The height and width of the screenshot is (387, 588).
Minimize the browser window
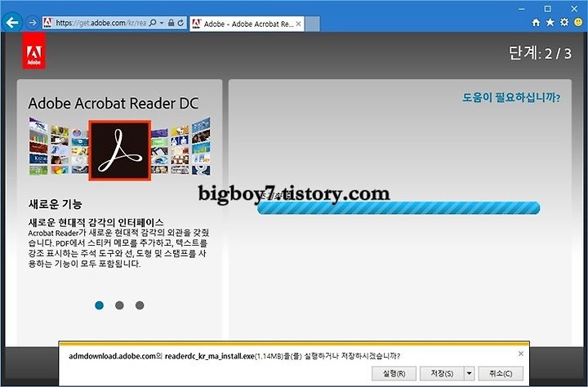click(x=522, y=9)
